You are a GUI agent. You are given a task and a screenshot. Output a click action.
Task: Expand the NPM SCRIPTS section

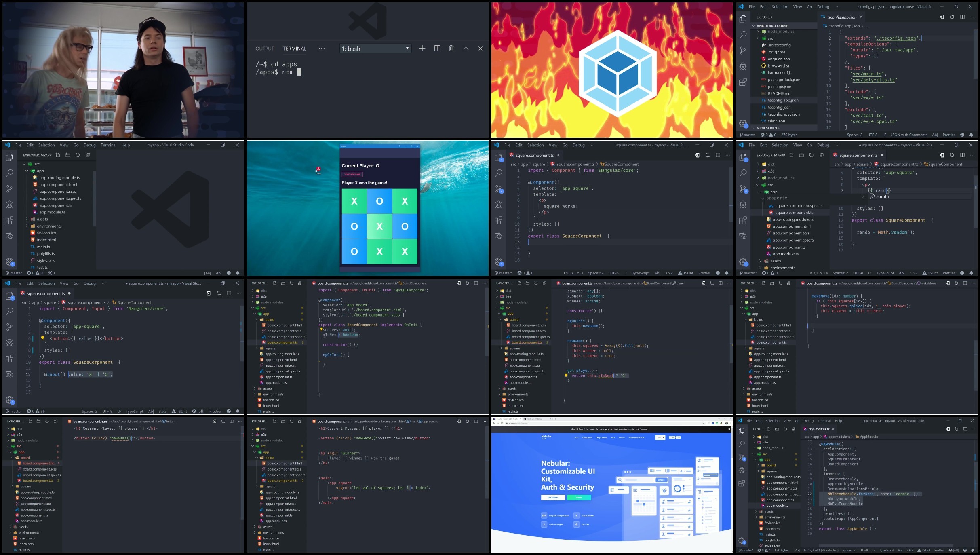coord(784,128)
